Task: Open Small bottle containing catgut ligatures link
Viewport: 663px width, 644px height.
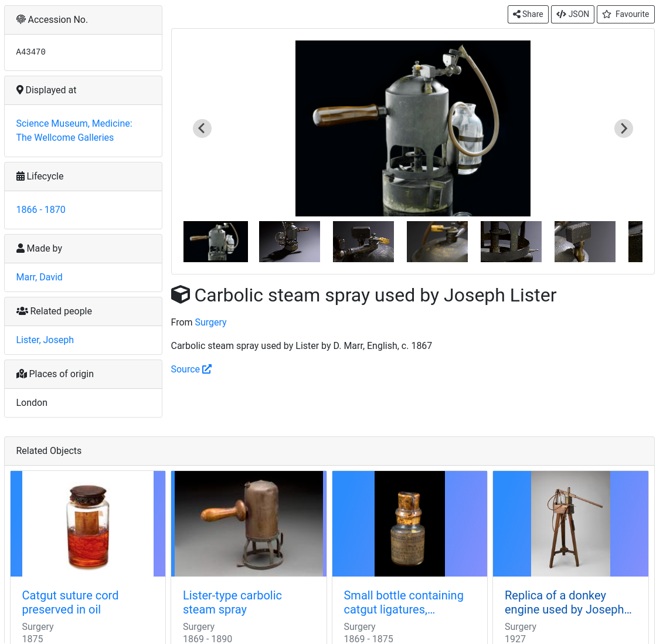Action: (403, 602)
